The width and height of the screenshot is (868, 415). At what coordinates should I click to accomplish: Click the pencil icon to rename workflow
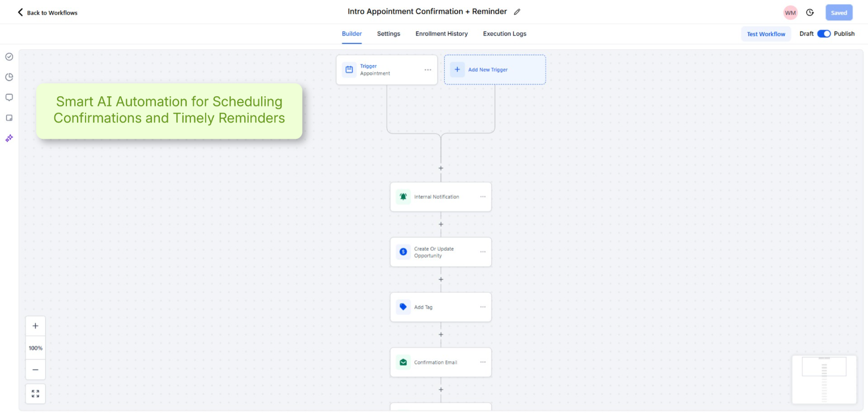[517, 12]
